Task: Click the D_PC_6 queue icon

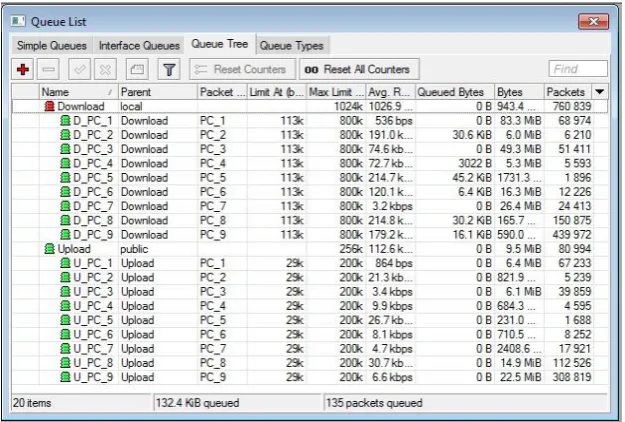Action: (x=65, y=192)
